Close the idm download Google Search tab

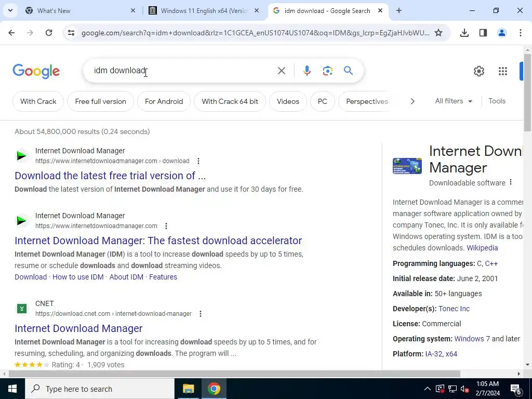(380, 10)
